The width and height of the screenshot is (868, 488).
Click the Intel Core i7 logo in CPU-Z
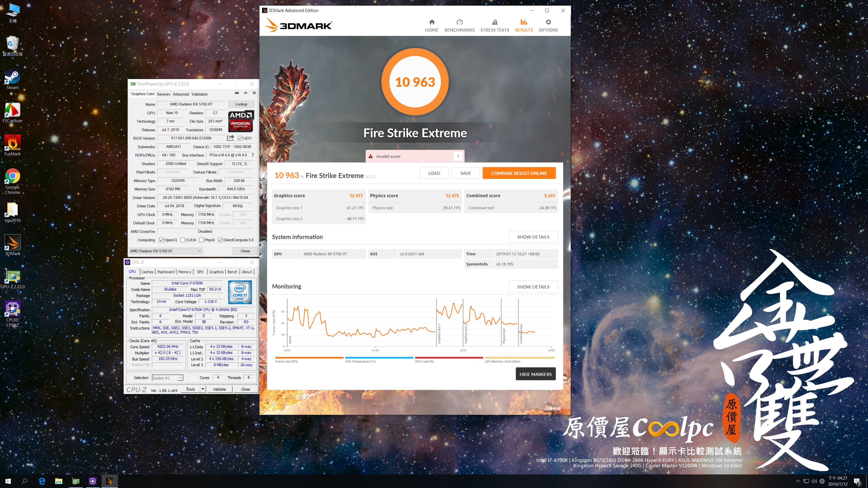click(x=240, y=292)
